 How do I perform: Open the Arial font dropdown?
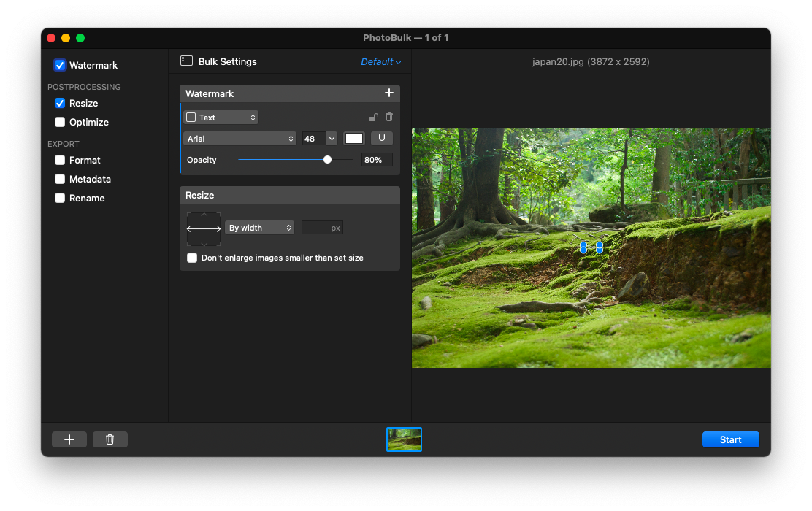(x=240, y=138)
